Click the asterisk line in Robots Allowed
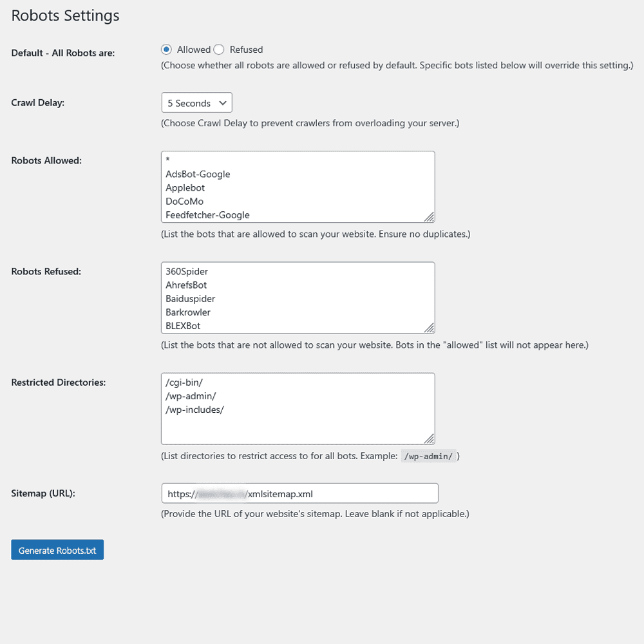 167,160
